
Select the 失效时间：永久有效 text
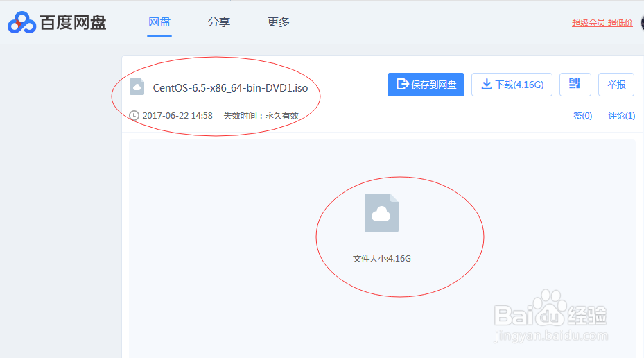point(261,116)
